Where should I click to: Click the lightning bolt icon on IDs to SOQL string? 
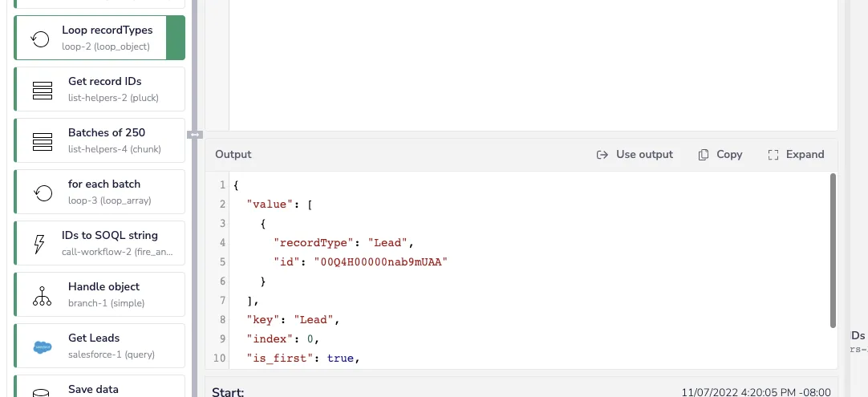pos(39,244)
